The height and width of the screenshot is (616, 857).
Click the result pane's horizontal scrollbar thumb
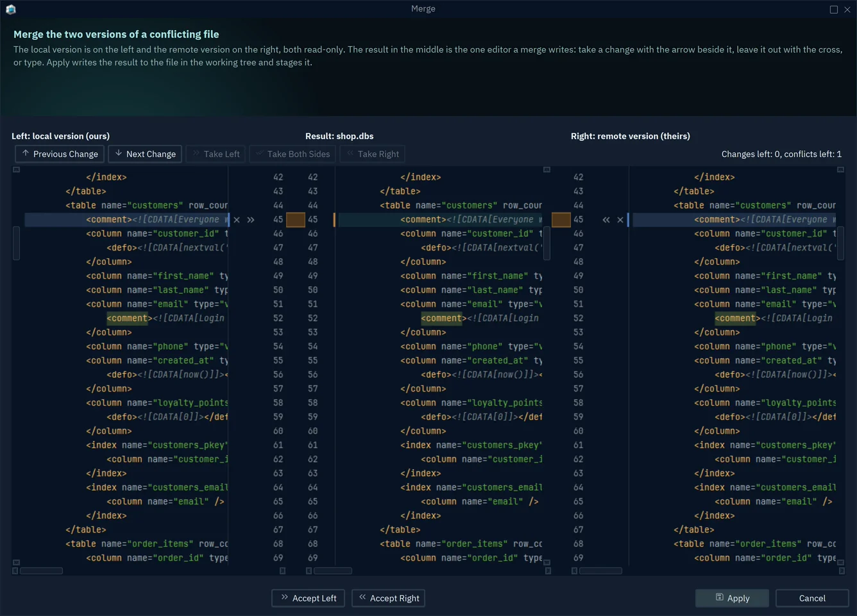[333, 570]
